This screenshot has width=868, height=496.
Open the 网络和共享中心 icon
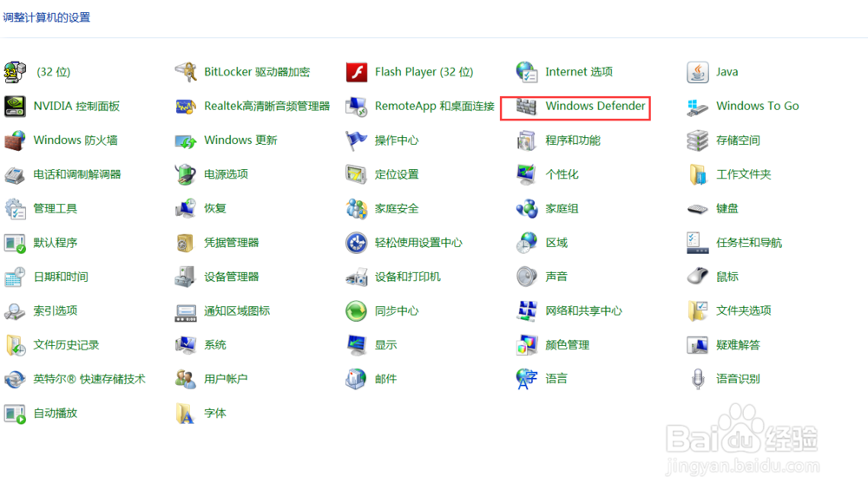click(x=527, y=310)
